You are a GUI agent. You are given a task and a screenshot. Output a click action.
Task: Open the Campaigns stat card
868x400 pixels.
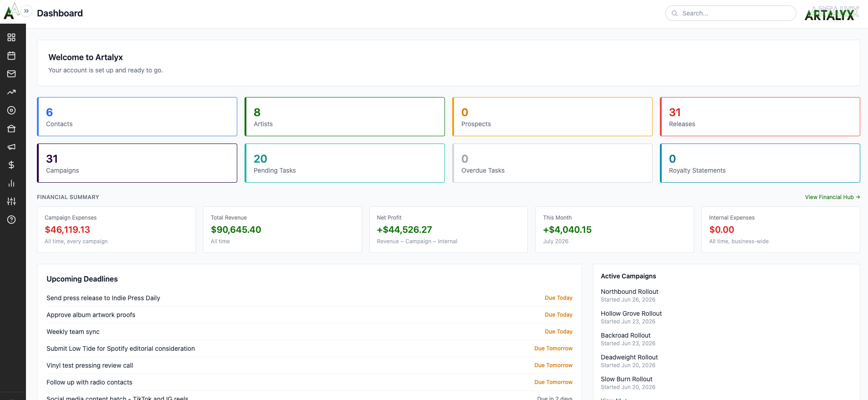137,163
